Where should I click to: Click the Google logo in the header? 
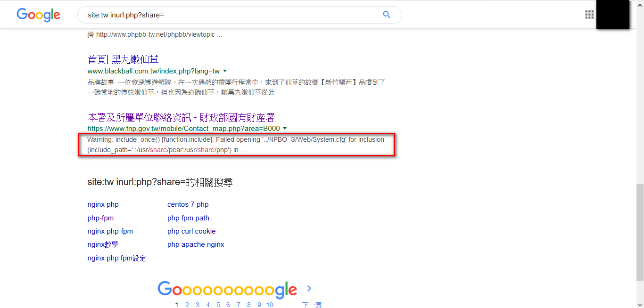pyautogui.click(x=39, y=15)
